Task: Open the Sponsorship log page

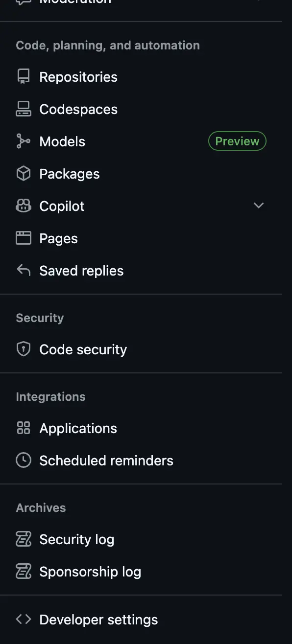Action: 90,571
